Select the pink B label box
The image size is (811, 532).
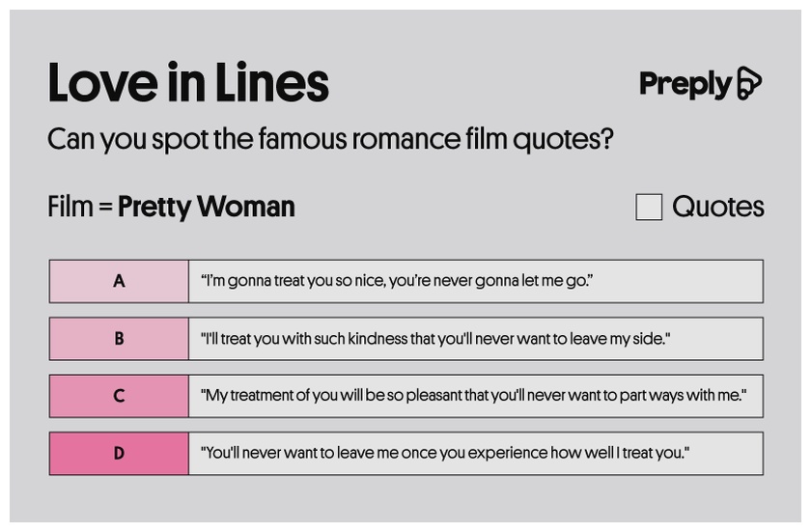[119, 339]
